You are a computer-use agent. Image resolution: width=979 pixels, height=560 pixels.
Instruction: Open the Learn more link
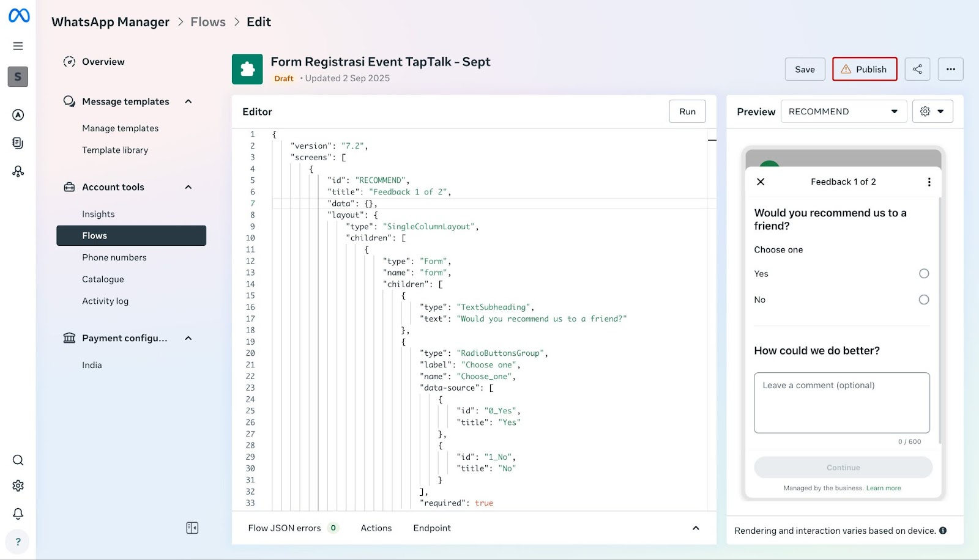(x=884, y=488)
